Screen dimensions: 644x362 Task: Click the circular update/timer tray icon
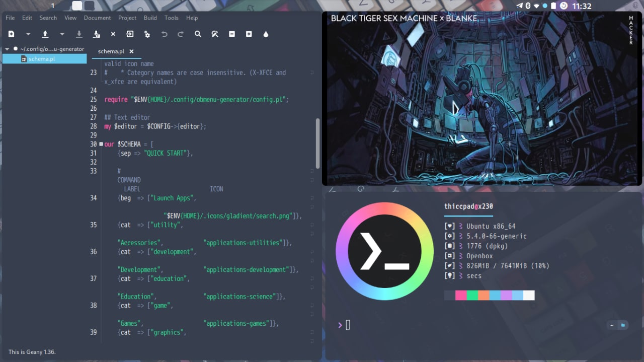coord(563,6)
